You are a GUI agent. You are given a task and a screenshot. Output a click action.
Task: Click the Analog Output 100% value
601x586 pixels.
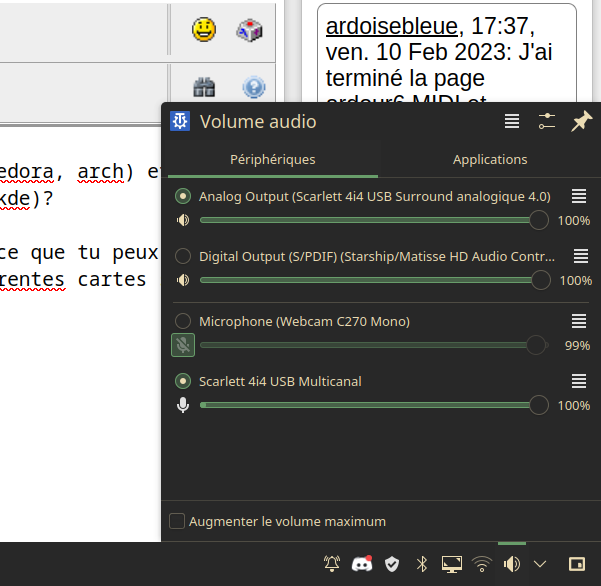(x=573, y=221)
